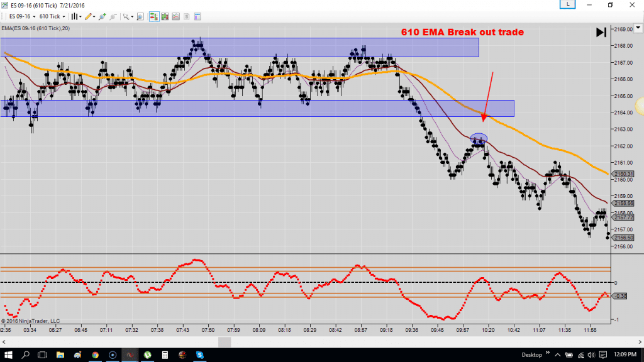Open the Action Center notification icon

click(x=603, y=355)
